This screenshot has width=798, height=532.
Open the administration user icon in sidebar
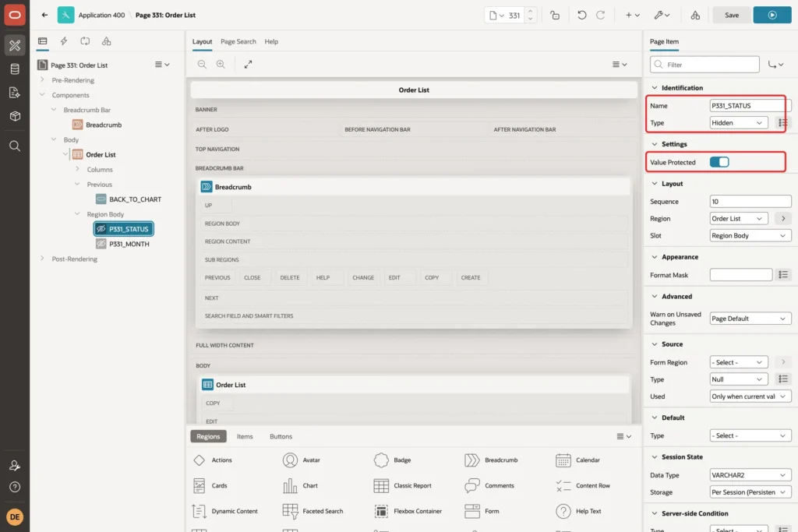(x=15, y=465)
